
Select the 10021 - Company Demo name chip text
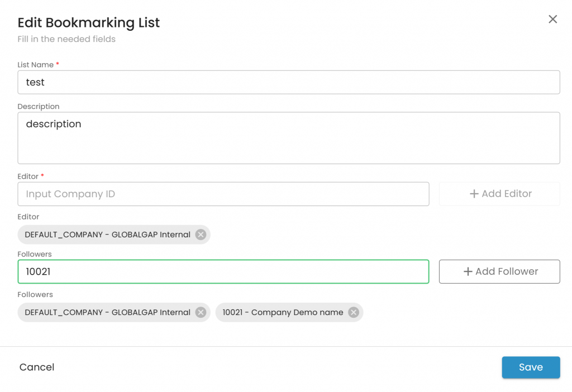pos(283,313)
